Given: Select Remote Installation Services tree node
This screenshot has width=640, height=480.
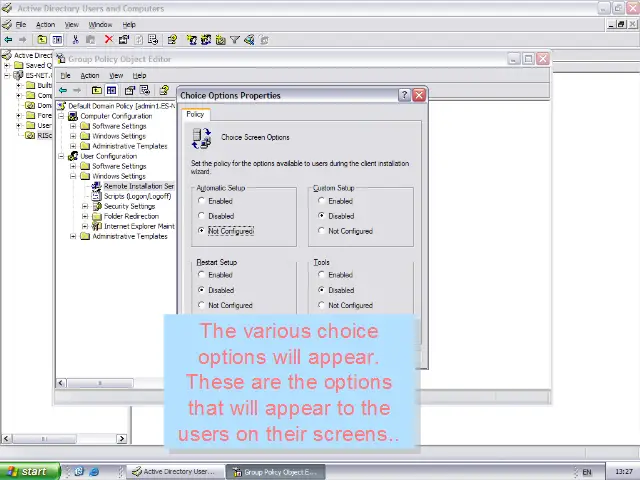Looking at the screenshot, I should (x=139, y=186).
